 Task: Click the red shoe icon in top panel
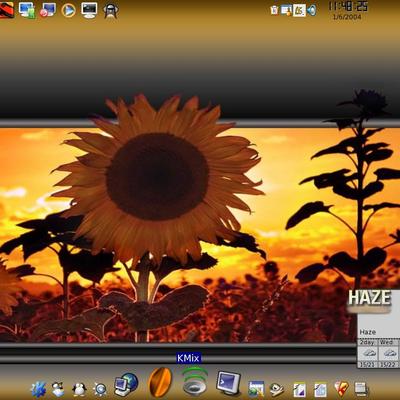click(x=7, y=10)
